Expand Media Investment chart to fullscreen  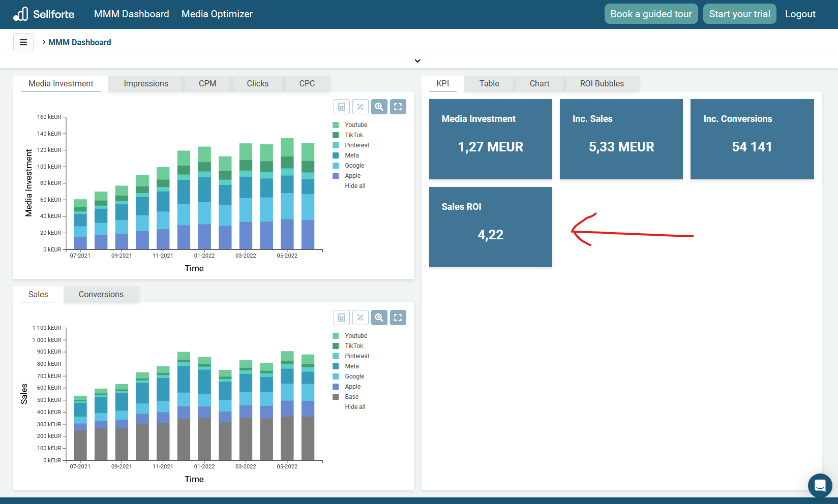[x=398, y=107]
